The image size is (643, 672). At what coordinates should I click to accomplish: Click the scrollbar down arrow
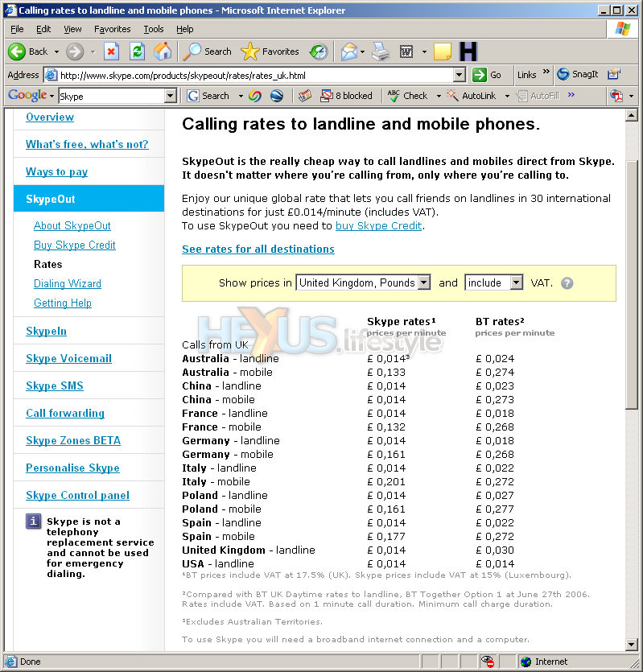pyautogui.click(x=632, y=644)
